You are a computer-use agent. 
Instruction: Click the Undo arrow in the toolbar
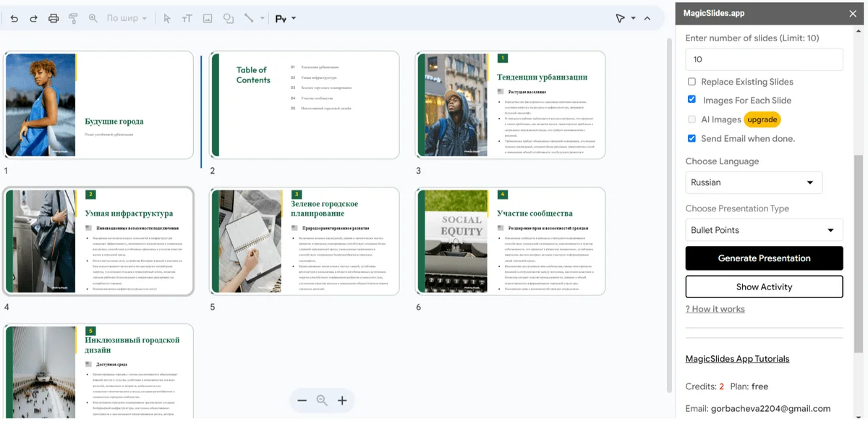[14, 18]
